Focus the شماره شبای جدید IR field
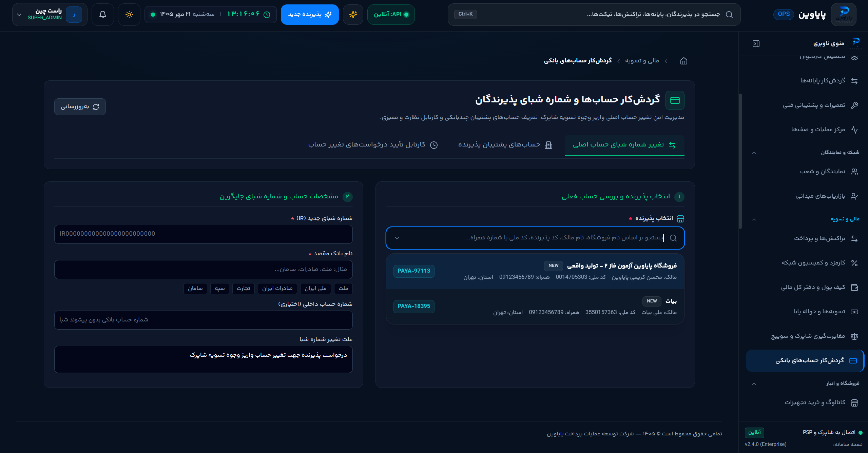Screen dimensions: 868x453 click(204, 234)
